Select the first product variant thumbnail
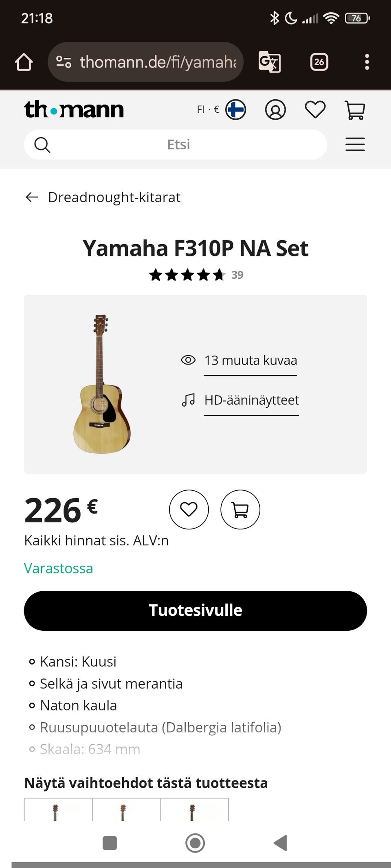391x868 pixels. 58,811
